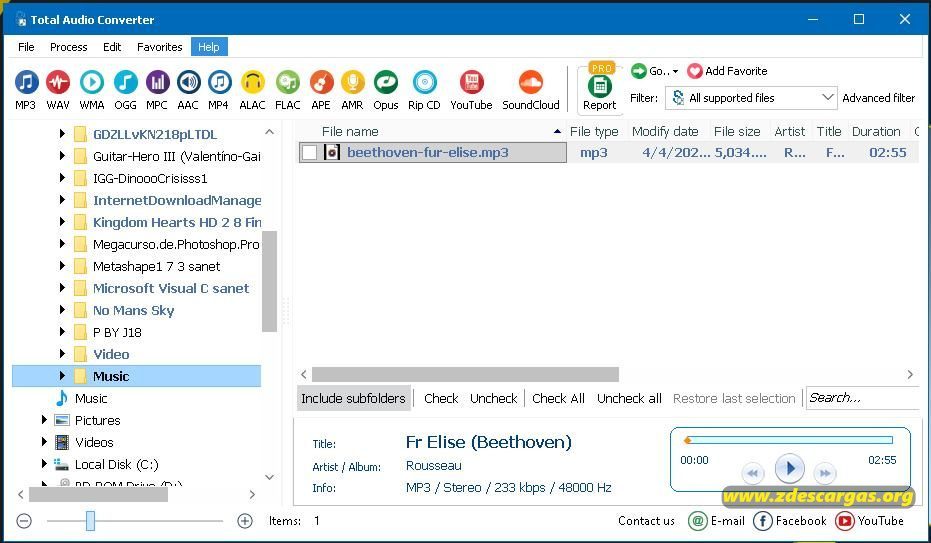Check the box for beethoven-fur-elise.mp3
This screenshot has width=931, height=543.
point(309,153)
